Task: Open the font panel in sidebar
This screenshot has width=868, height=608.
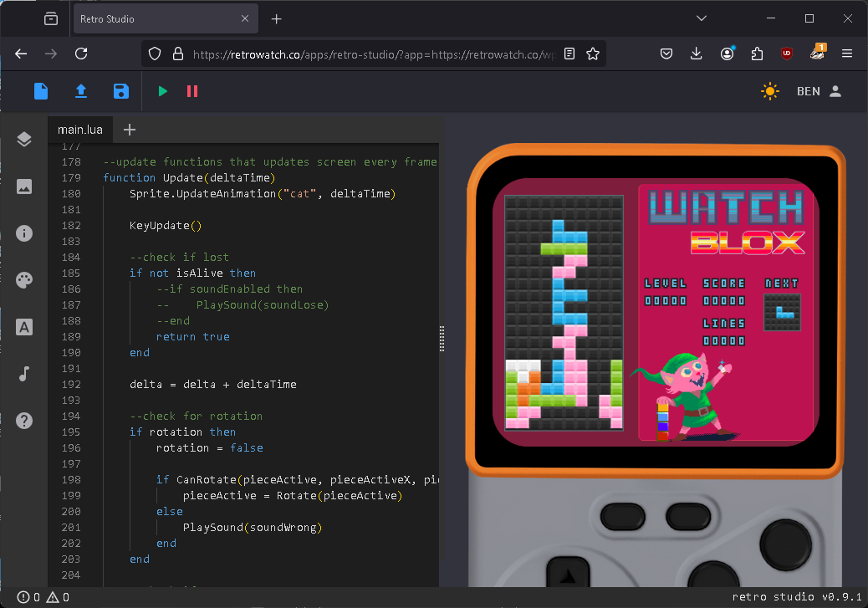Action: click(24, 327)
